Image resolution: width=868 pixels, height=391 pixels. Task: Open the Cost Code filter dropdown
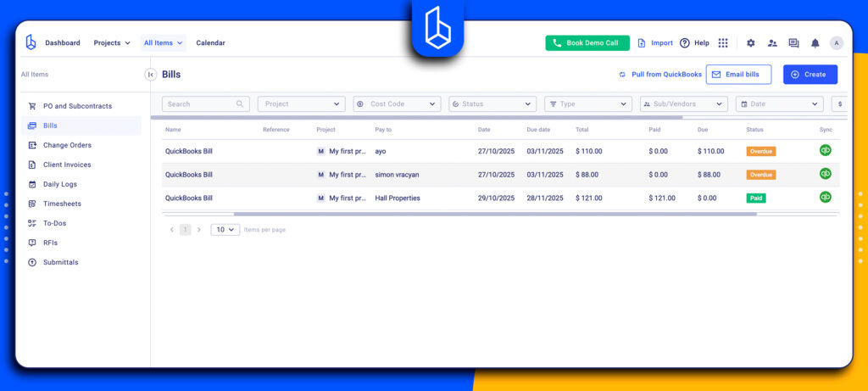[x=397, y=104]
